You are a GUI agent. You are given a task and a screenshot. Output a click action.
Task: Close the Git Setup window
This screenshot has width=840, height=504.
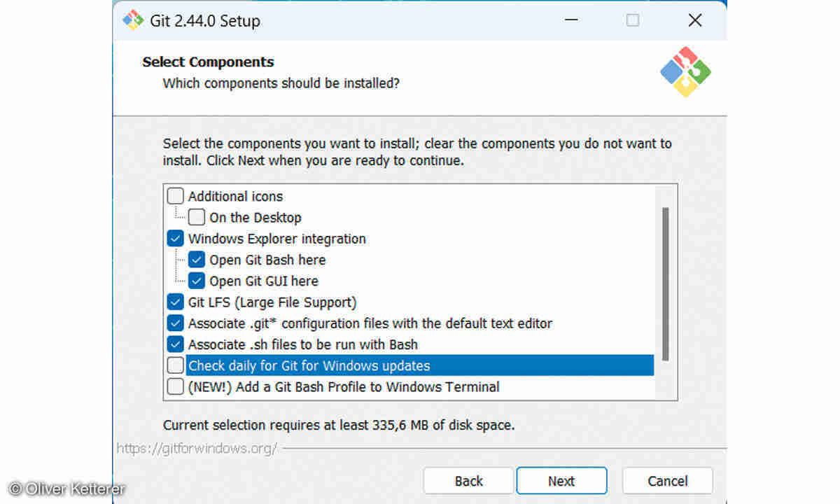tap(694, 20)
